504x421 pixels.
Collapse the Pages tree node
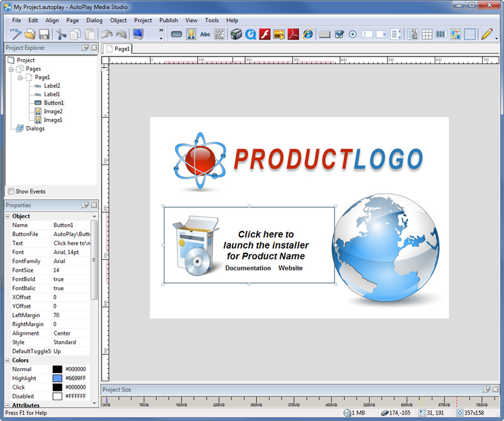click(11, 69)
